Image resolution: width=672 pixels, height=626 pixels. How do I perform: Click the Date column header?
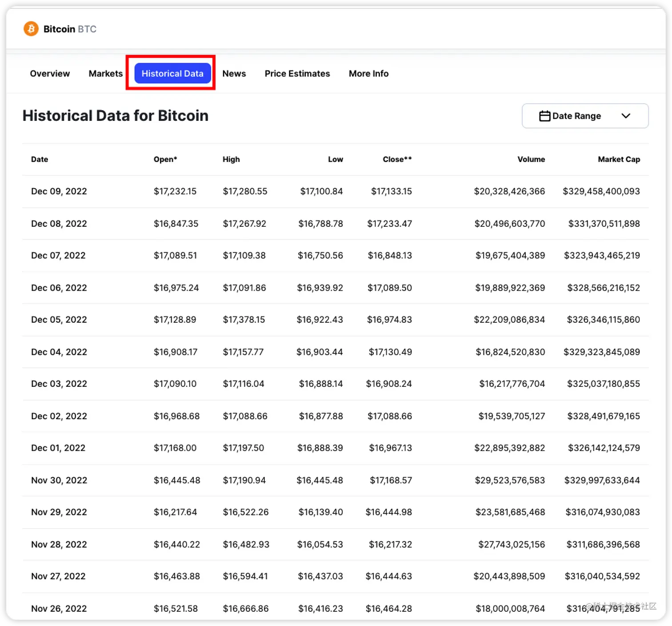point(40,159)
